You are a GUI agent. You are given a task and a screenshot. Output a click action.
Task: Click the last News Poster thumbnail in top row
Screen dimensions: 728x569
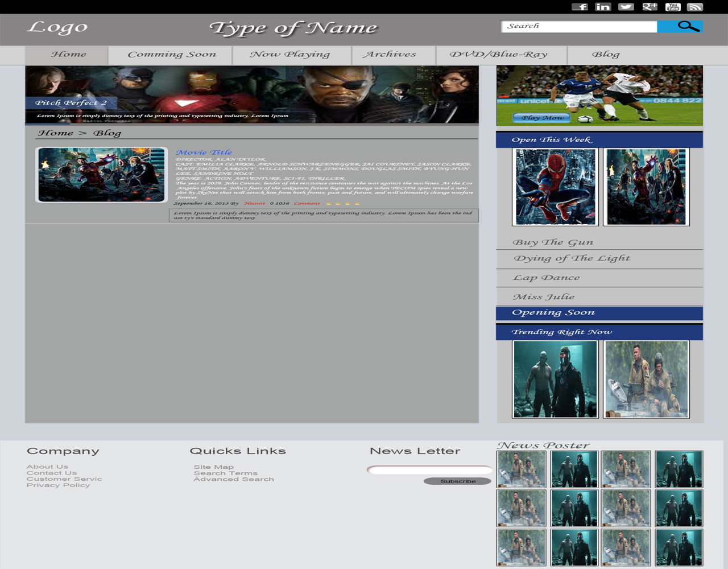point(679,469)
